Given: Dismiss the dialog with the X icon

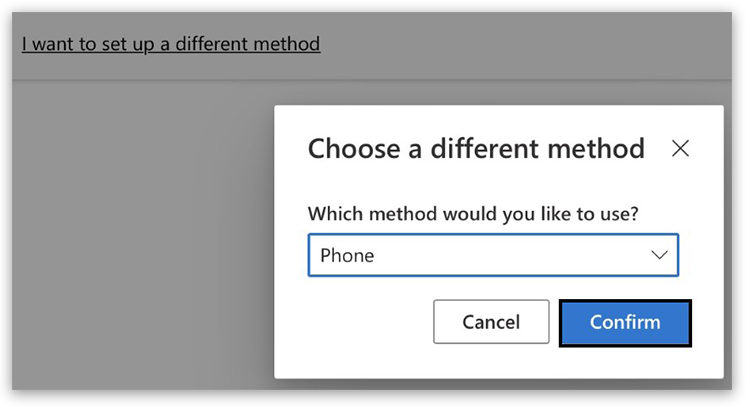Looking at the screenshot, I should pos(680,149).
